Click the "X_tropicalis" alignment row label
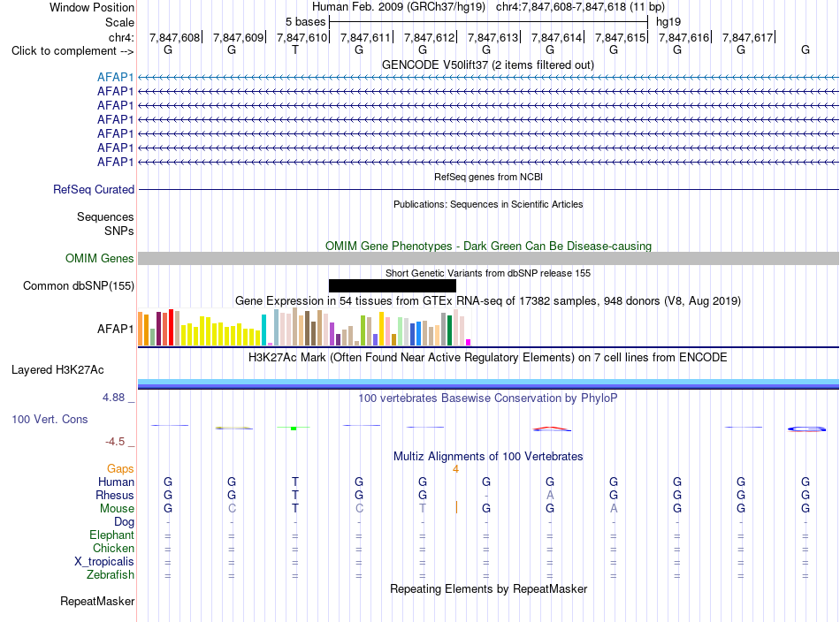 104,562
